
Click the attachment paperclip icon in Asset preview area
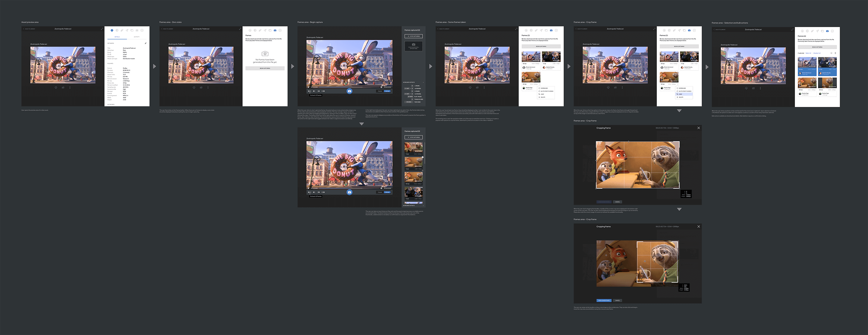tap(122, 30)
